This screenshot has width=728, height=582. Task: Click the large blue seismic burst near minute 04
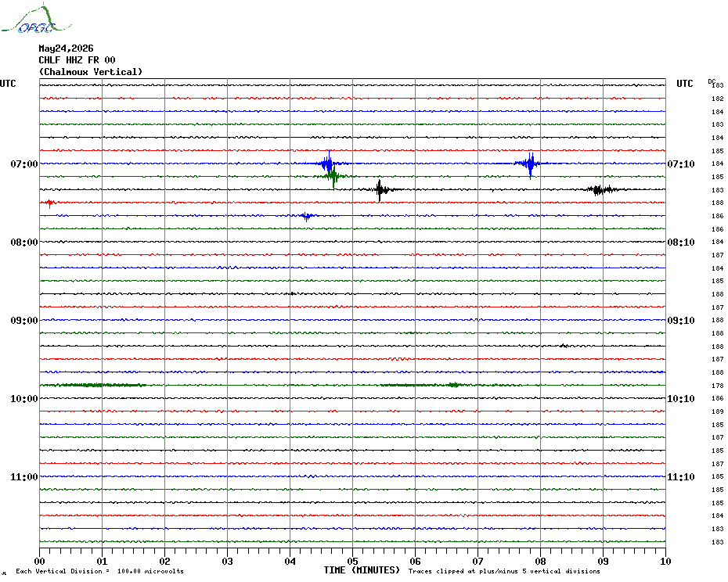[329, 163]
